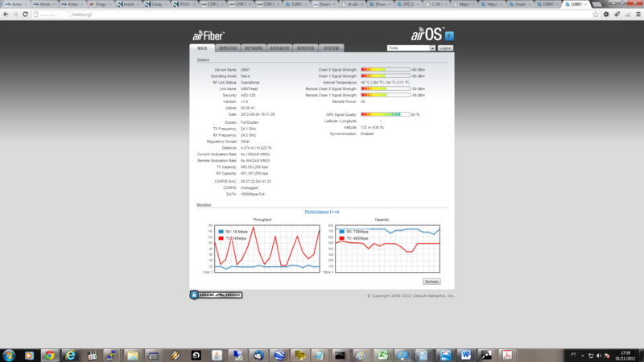Open Google Earth taskbar icon
Image resolution: width=644 pixels, height=362 pixels.
[279, 356]
